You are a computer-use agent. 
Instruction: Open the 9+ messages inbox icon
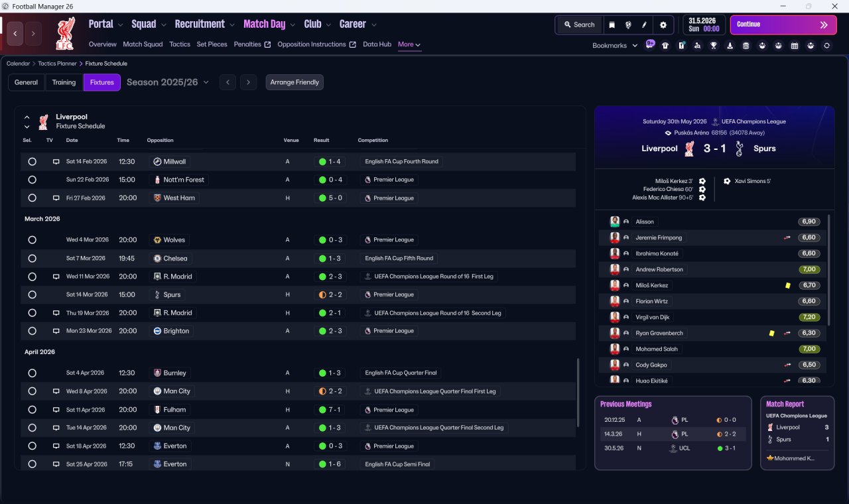[x=650, y=44]
